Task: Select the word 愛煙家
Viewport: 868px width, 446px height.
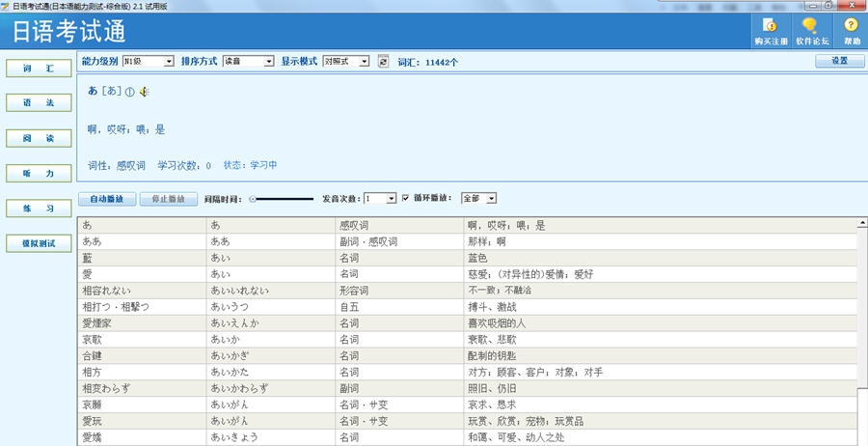Action: click(96, 323)
